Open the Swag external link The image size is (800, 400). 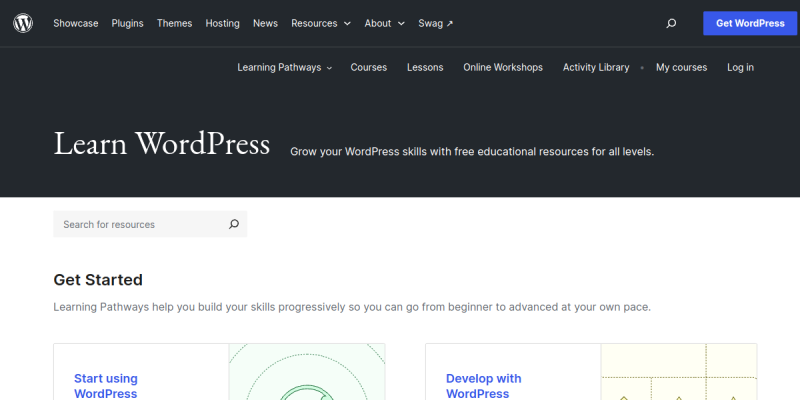coord(436,23)
